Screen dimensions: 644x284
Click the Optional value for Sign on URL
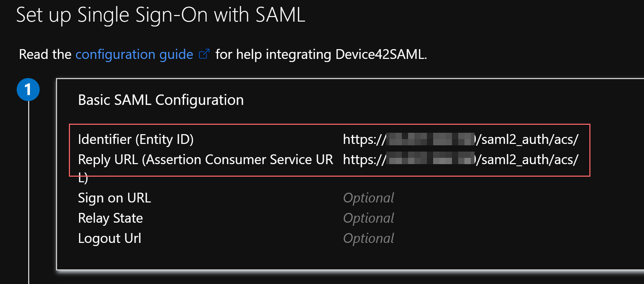pos(368,198)
